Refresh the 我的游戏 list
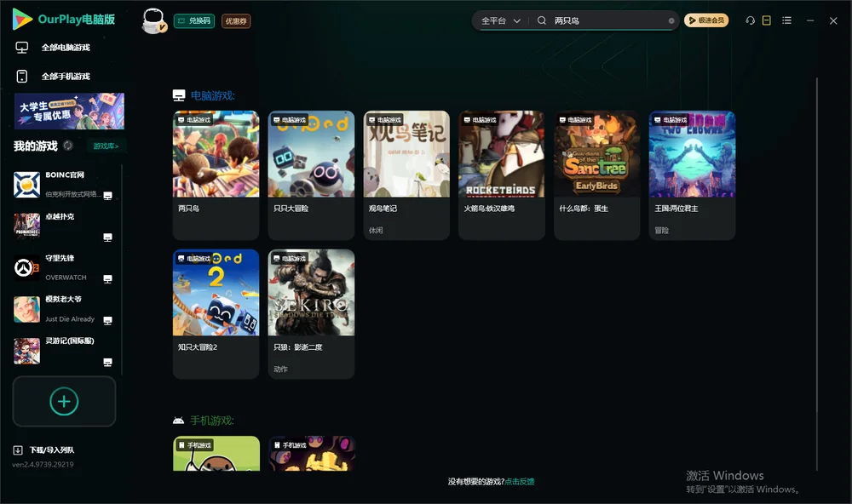 (68, 146)
